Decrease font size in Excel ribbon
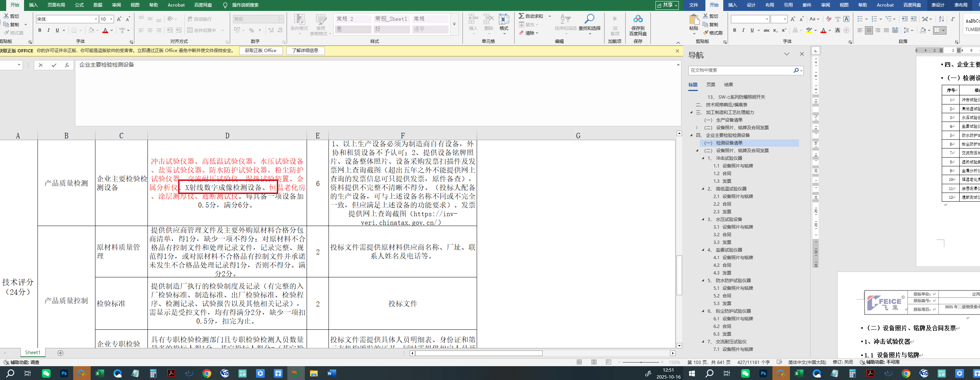 [x=128, y=19]
